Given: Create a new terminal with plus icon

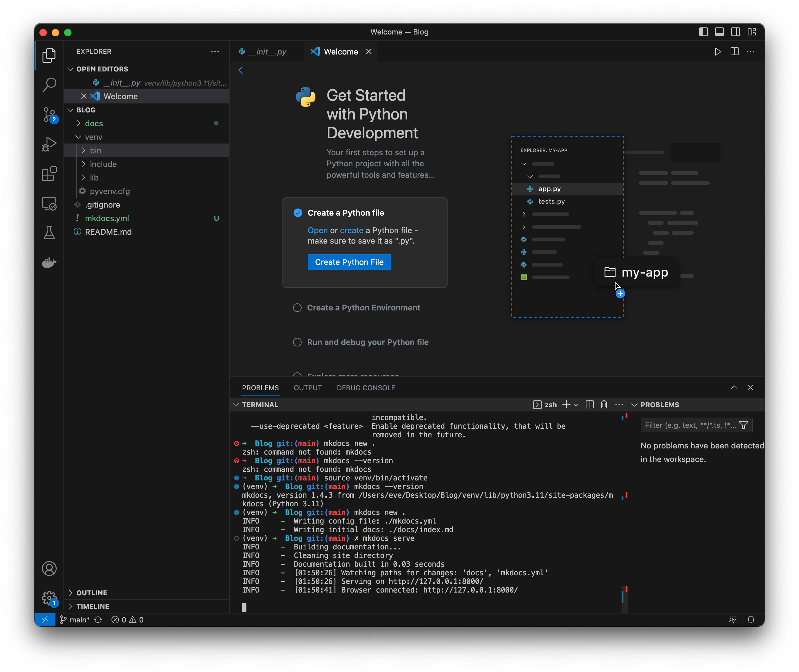Looking at the screenshot, I should click(x=566, y=405).
